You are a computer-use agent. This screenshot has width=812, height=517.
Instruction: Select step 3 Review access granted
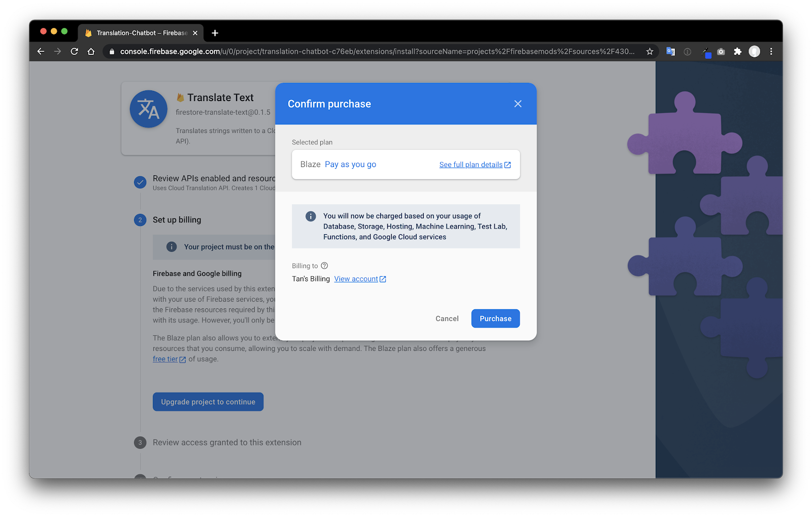click(x=227, y=442)
